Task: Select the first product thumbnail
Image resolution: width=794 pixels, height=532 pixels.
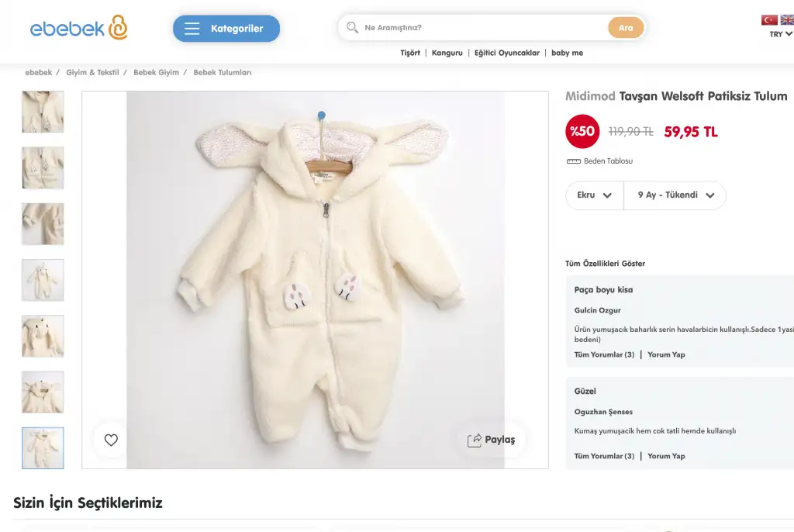Action: click(43, 112)
